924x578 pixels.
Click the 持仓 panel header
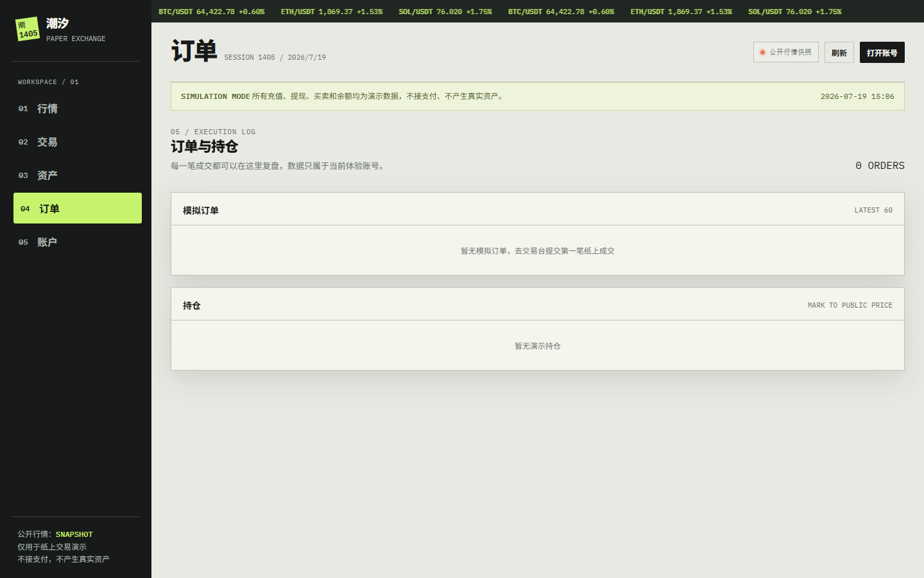pyautogui.click(x=538, y=304)
